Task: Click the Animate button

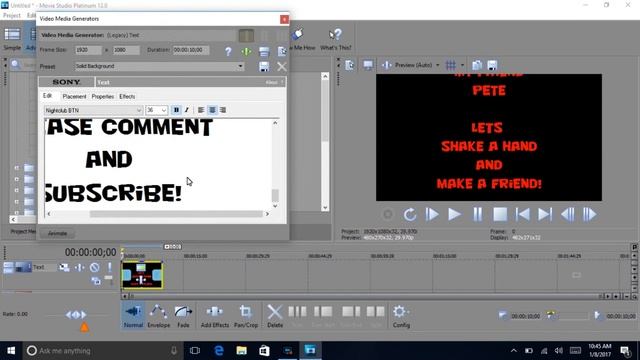Action: point(57,233)
